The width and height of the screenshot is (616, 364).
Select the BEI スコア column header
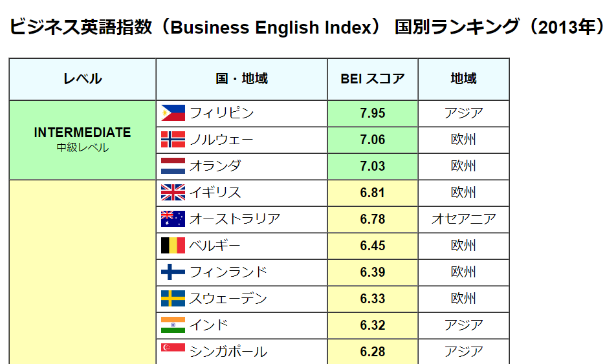pos(373,79)
